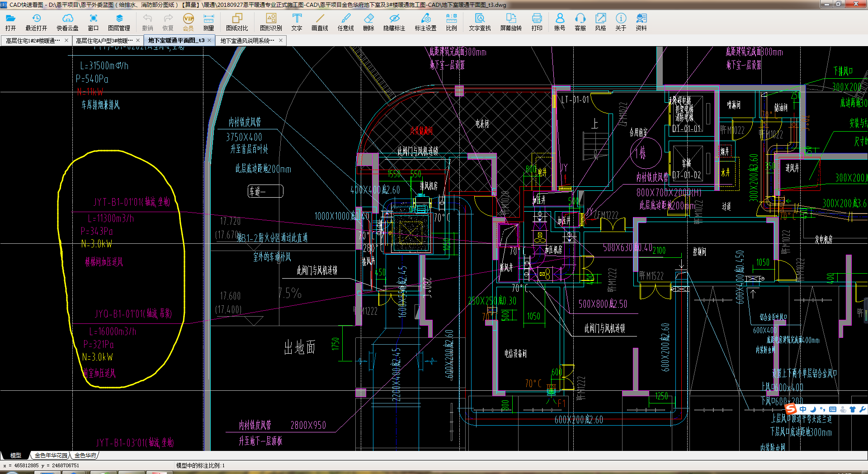Select the 地下室暖通平面图_t3 tab
868x474 pixels.
[x=176, y=40]
